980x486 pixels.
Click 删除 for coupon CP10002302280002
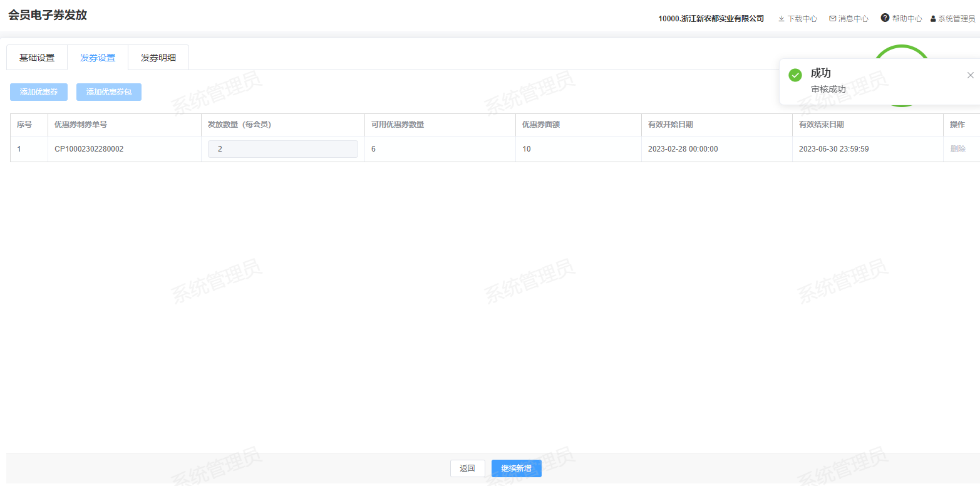point(958,149)
